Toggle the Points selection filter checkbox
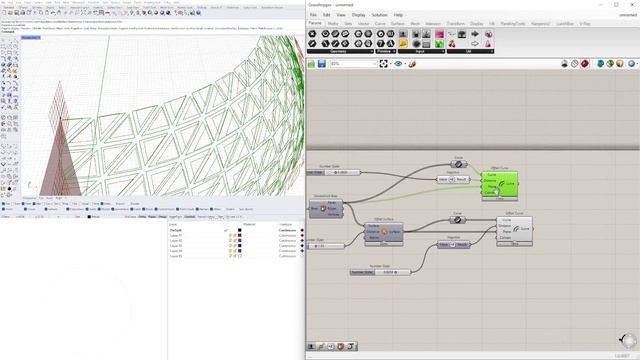The height and width of the screenshot is (360, 640). tap(3, 209)
